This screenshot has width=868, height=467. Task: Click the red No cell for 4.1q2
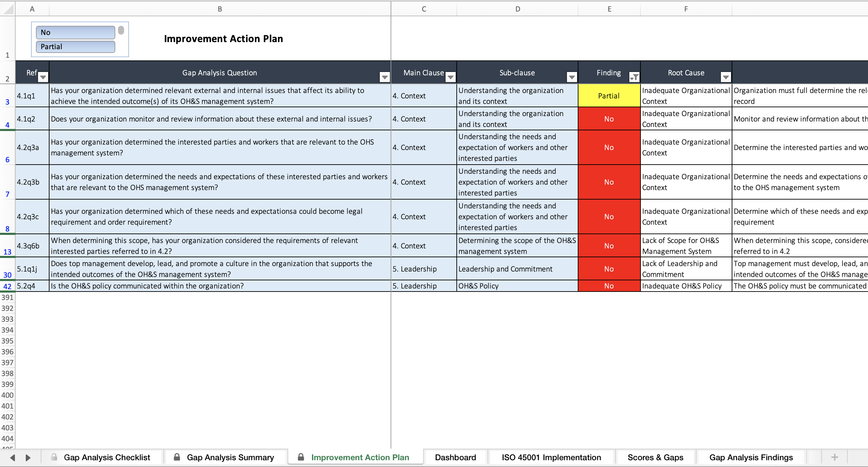point(609,119)
